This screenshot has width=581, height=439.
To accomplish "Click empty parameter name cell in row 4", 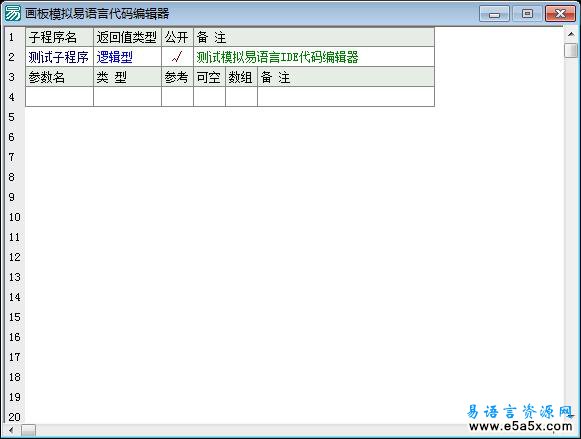I will (59, 97).
